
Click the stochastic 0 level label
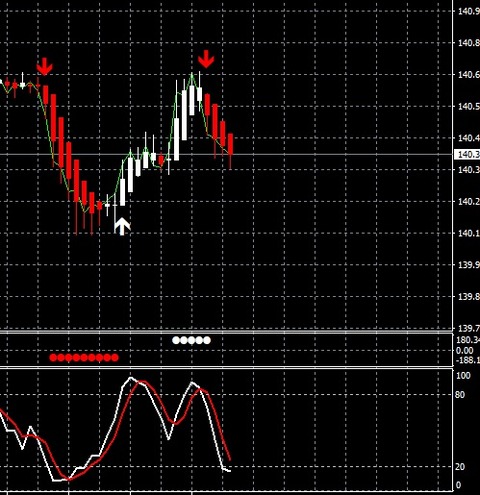click(x=458, y=485)
